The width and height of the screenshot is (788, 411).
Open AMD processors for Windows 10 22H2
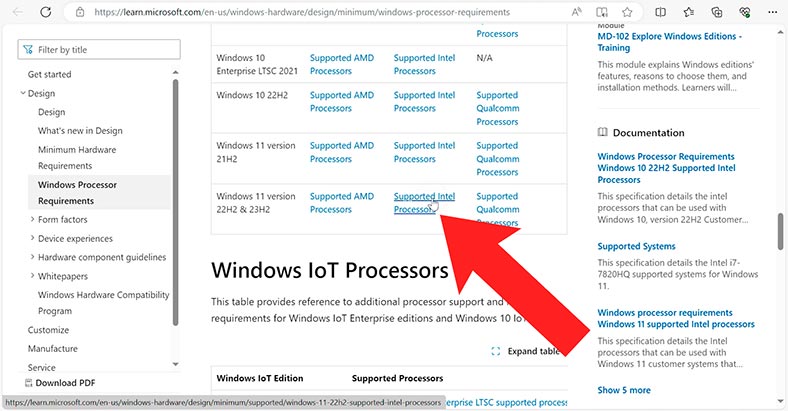(x=342, y=101)
